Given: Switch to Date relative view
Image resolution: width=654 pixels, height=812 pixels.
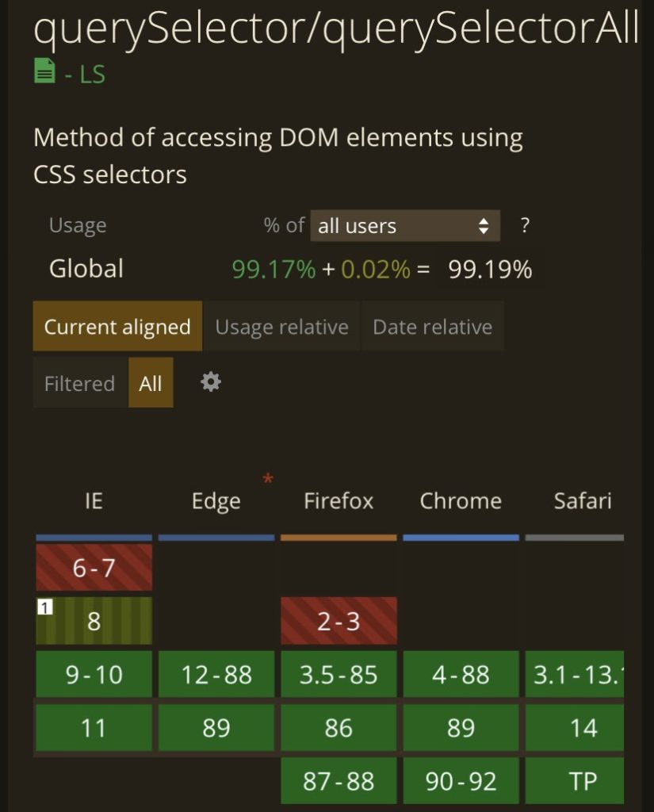Looking at the screenshot, I should point(432,326).
